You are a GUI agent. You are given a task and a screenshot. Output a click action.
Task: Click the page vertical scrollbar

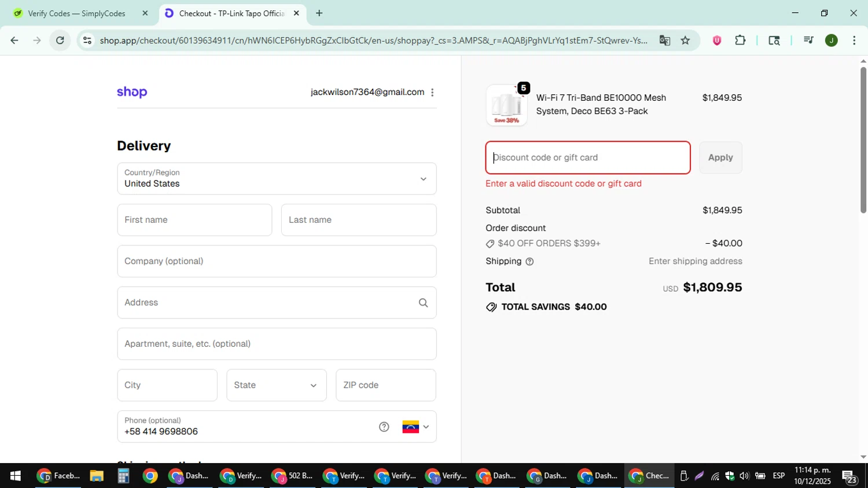click(x=863, y=139)
